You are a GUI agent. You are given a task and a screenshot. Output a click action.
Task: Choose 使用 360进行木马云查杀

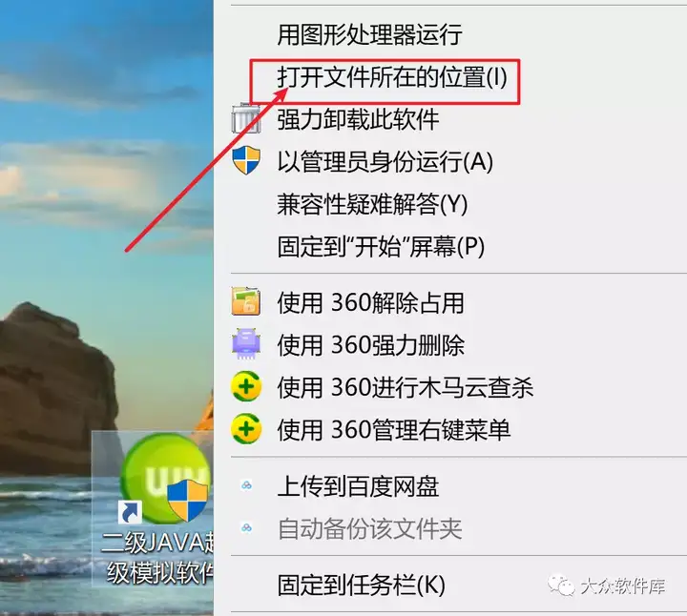point(406,387)
